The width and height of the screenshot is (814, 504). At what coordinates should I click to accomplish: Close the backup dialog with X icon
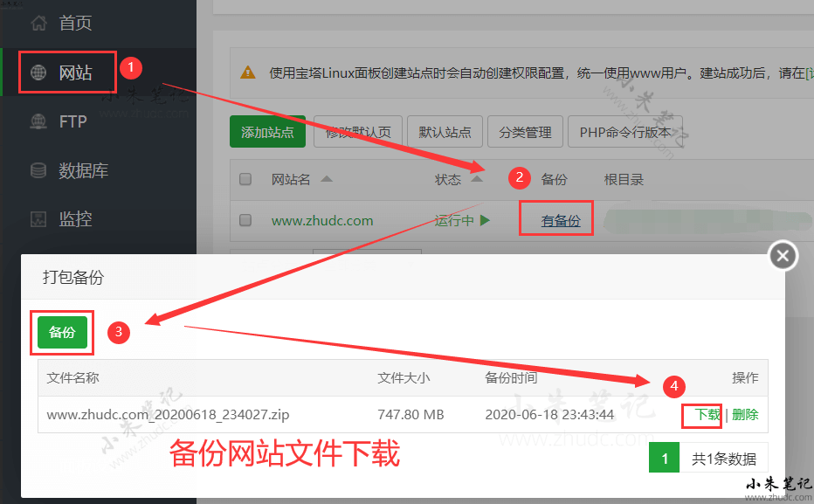[x=783, y=256]
